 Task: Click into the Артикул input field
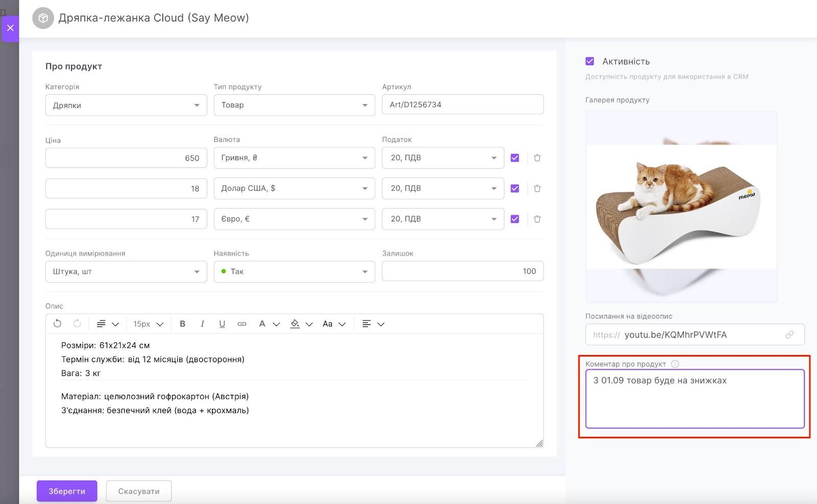pyautogui.click(x=462, y=105)
